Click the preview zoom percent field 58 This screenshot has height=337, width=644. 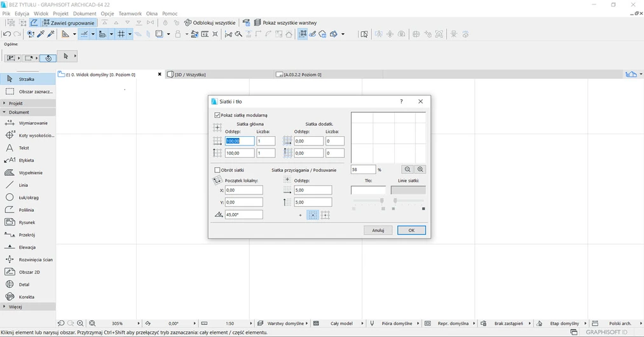(x=363, y=169)
